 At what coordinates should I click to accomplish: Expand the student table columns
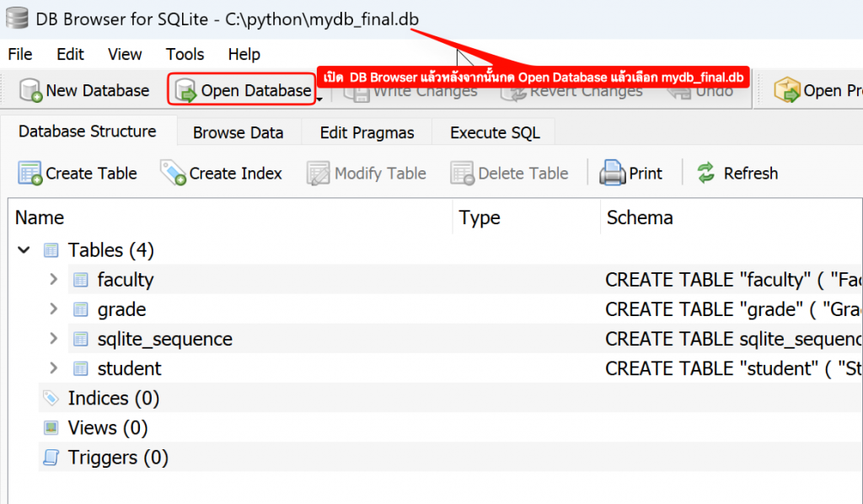point(53,368)
